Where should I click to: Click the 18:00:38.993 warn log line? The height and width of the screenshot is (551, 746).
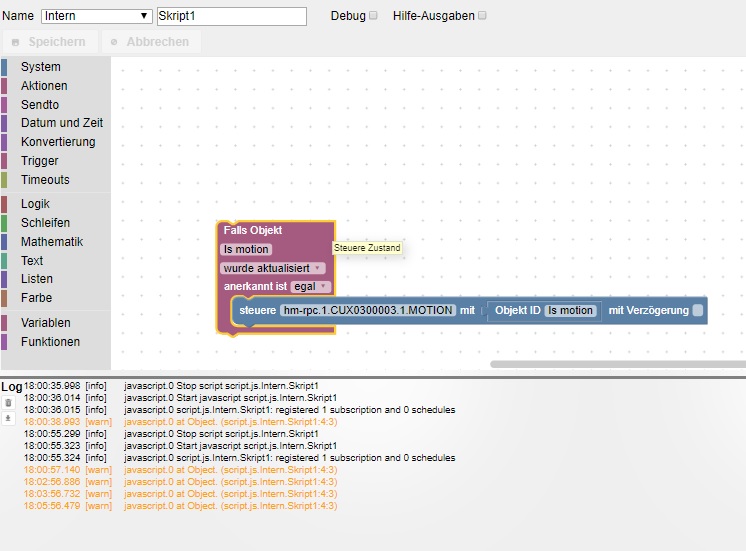[180, 422]
